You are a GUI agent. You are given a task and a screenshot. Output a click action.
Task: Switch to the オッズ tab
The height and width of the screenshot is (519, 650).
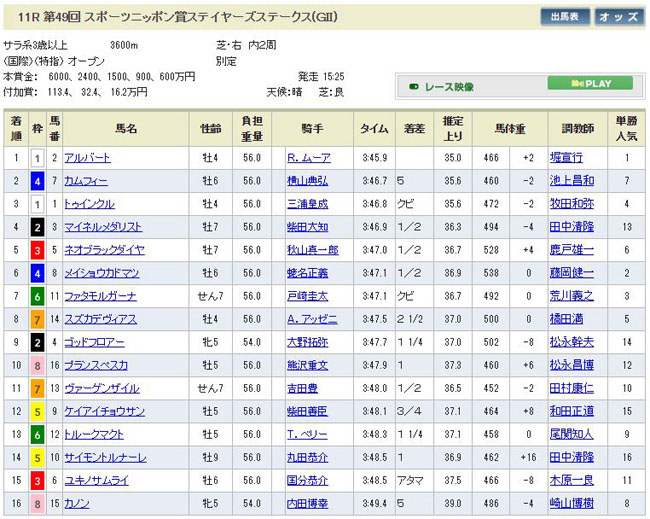click(x=620, y=17)
